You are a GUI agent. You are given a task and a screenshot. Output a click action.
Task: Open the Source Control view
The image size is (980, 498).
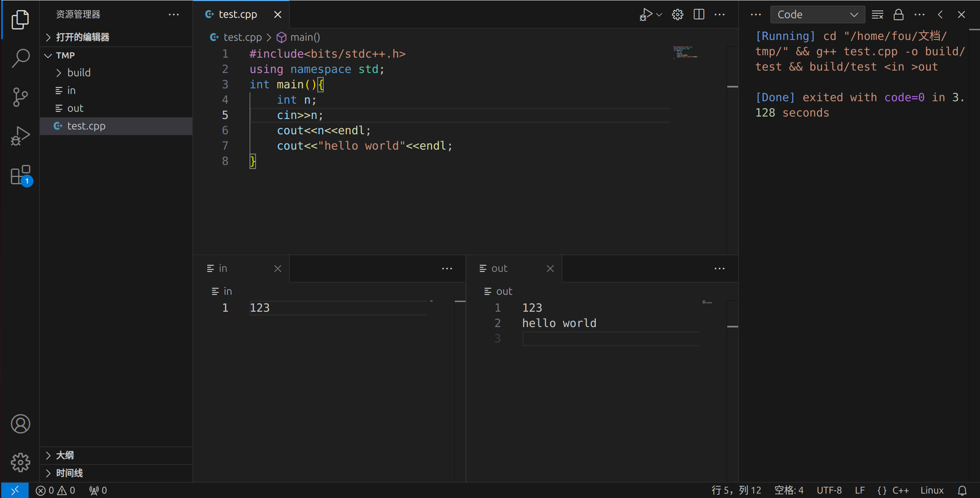(20, 97)
